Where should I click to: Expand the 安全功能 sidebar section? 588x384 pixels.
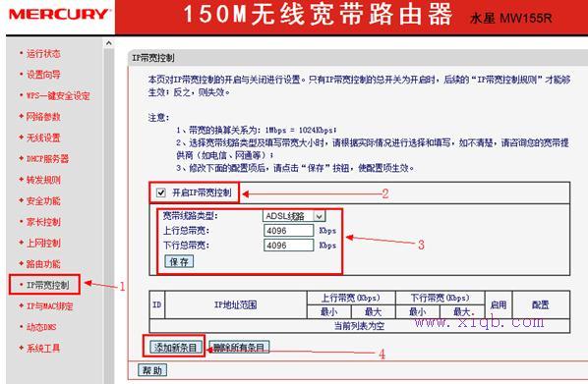coord(43,200)
